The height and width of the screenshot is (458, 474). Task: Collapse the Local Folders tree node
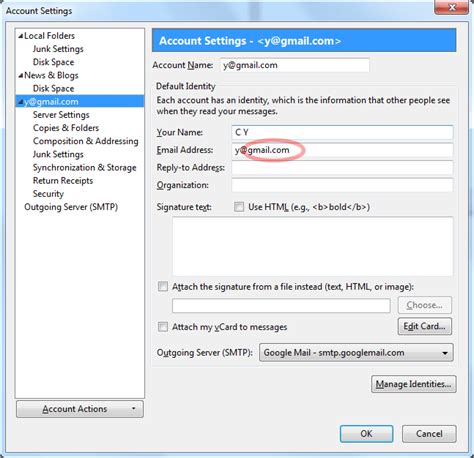pyautogui.click(x=21, y=36)
